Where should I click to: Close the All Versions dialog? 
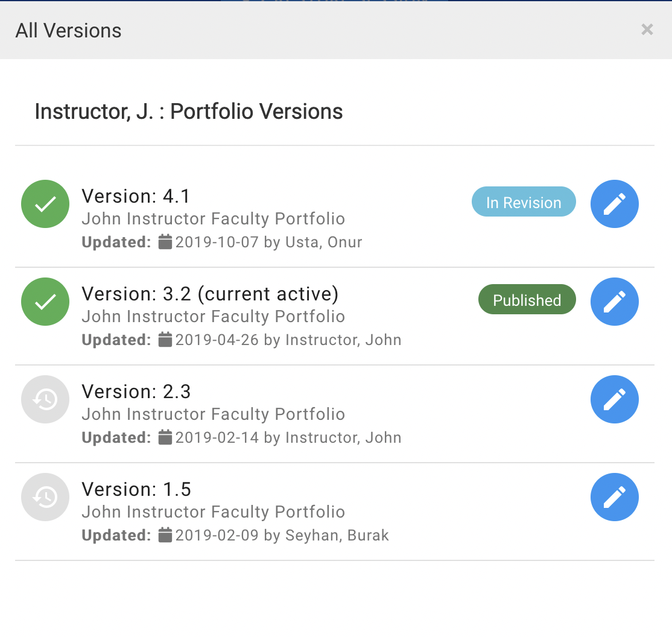click(647, 30)
